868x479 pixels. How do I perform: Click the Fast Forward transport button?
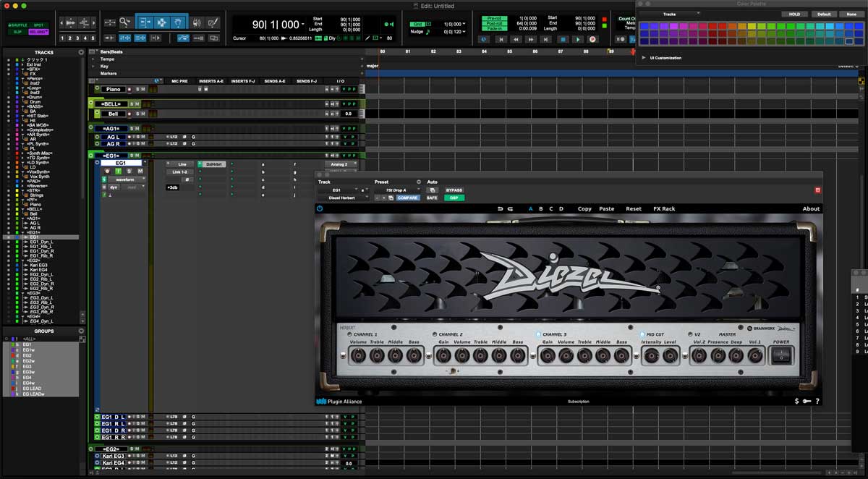point(531,39)
